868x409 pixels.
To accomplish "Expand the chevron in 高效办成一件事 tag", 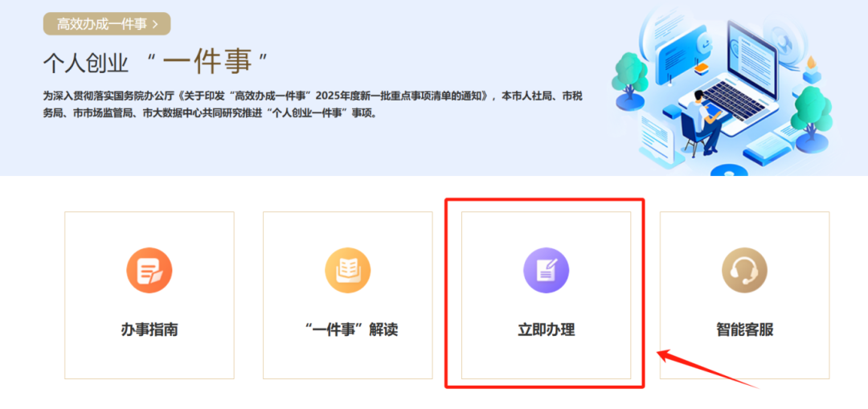I will click(x=155, y=24).
